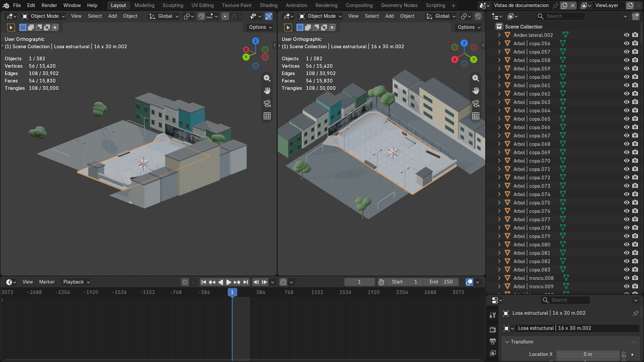Open Output properties tab icon
Screen dimensions: 644x362
point(493,341)
